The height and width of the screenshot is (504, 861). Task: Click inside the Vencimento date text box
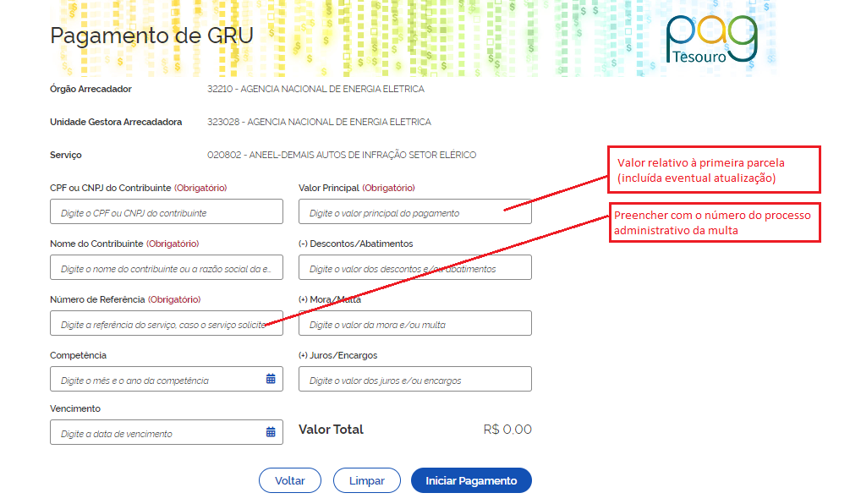click(156, 433)
